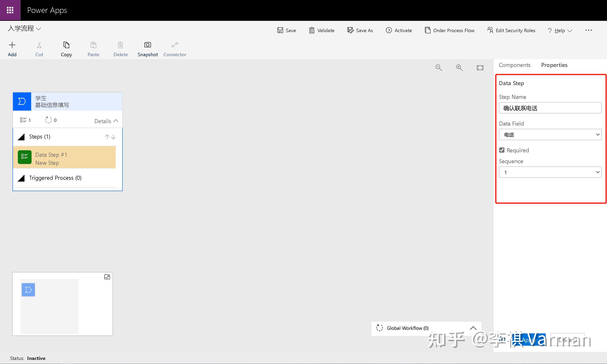Open the Data Field dropdown
Image resolution: width=607 pixels, height=364 pixels.
pyautogui.click(x=598, y=134)
